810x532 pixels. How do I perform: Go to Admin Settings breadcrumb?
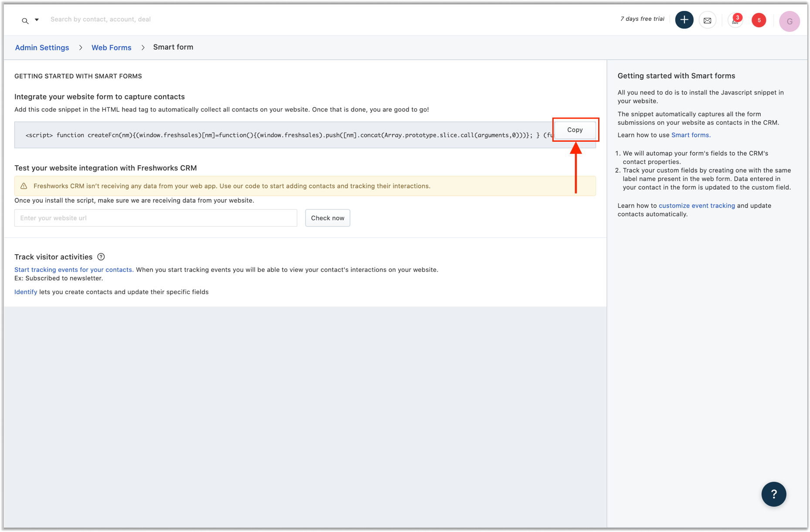42,48
